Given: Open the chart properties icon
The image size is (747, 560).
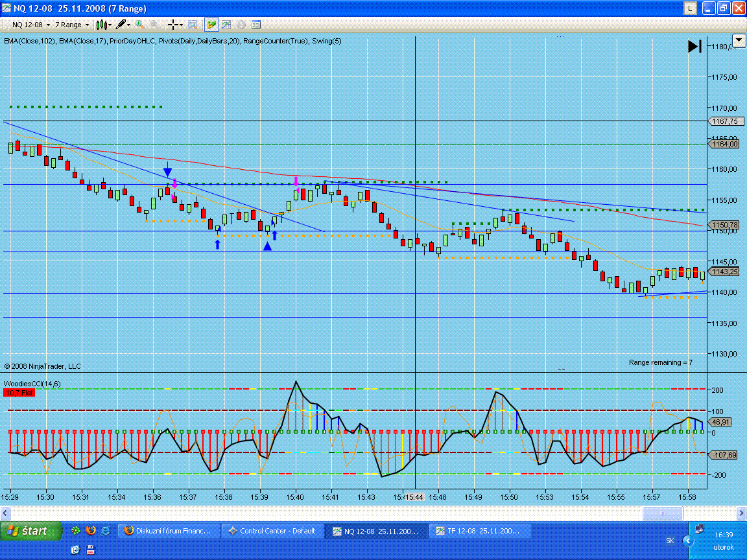Looking at the screenshot, I should tap(256, 25).
